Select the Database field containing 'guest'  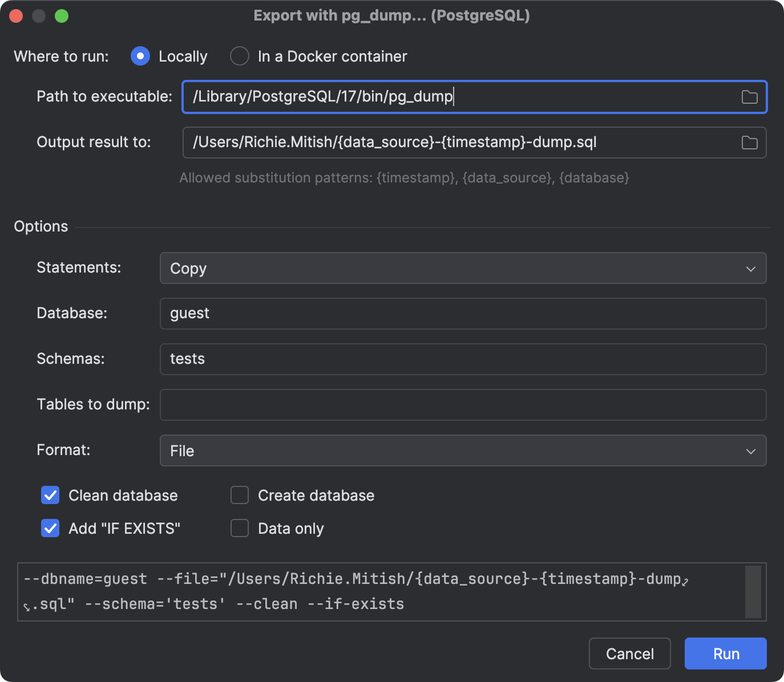coord(463,314)
